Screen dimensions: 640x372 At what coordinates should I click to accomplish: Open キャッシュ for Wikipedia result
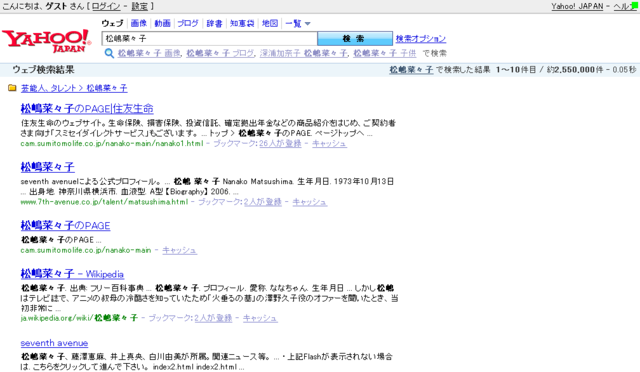[x=260, y=318]
